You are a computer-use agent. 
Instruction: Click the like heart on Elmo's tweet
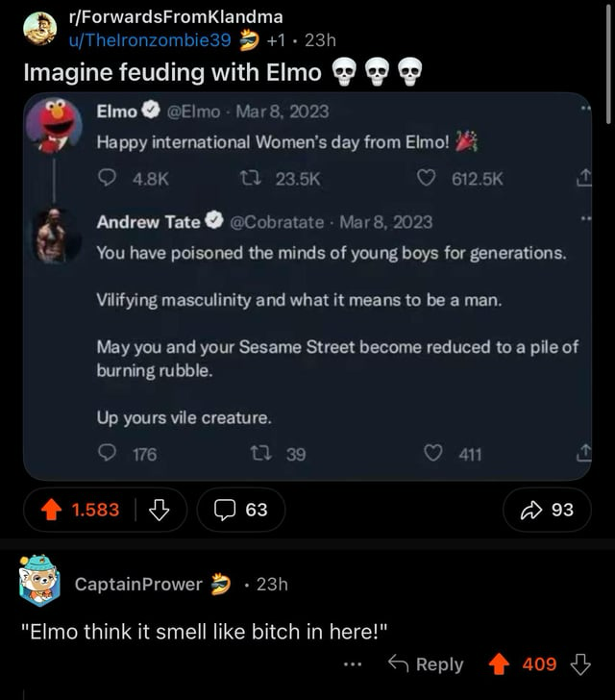pos(426,178)
